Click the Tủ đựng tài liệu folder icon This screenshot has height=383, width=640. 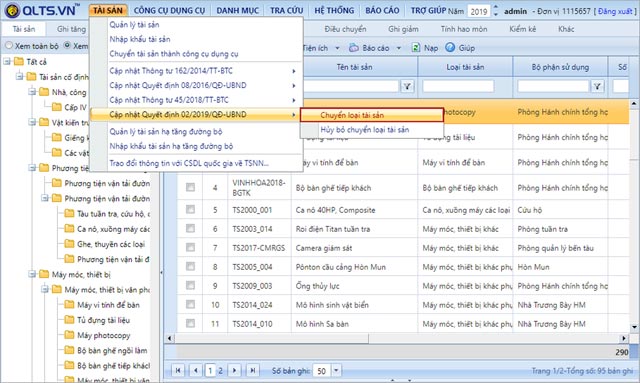click(69, 320)
